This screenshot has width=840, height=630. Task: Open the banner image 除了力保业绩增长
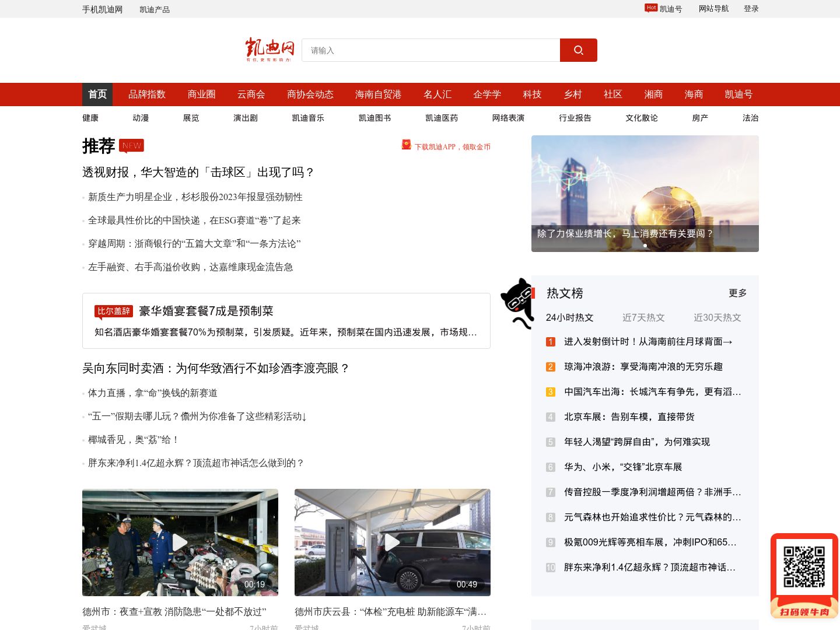[x=645, y=194]
